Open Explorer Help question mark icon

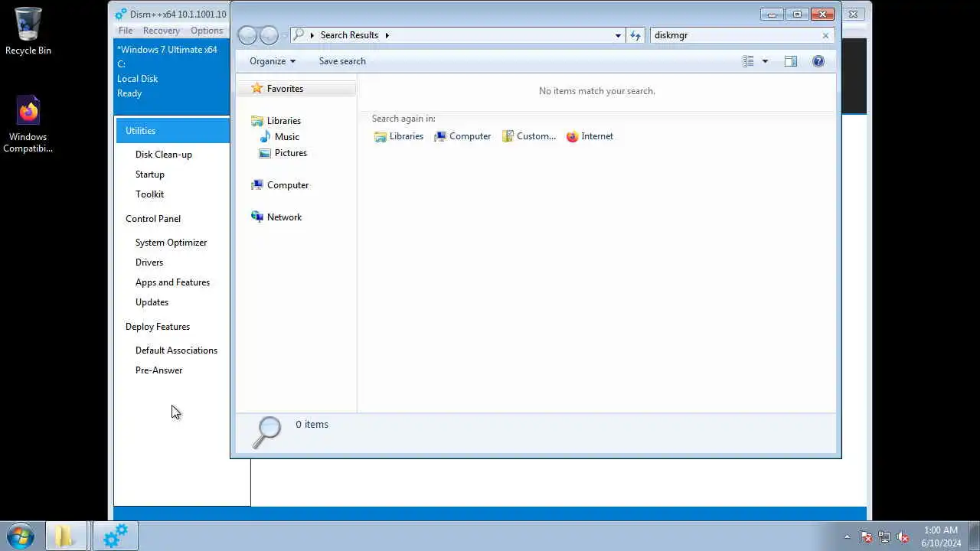click(818, 61)
